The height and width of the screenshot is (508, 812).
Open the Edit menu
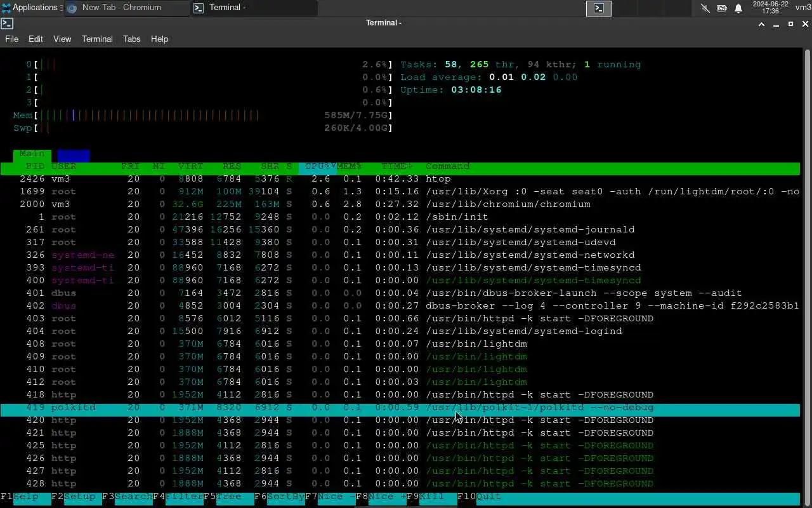(36, 39)
